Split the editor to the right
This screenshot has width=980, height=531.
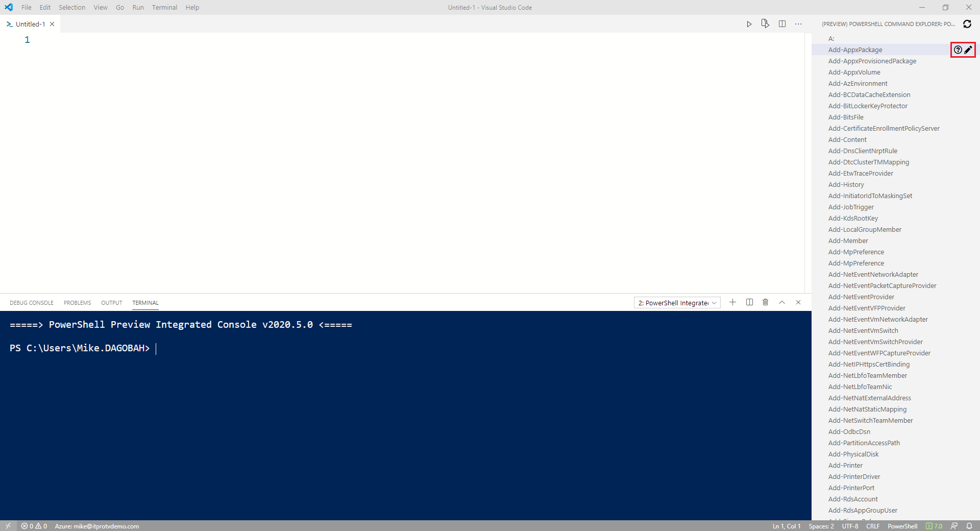tap(782, 24)
